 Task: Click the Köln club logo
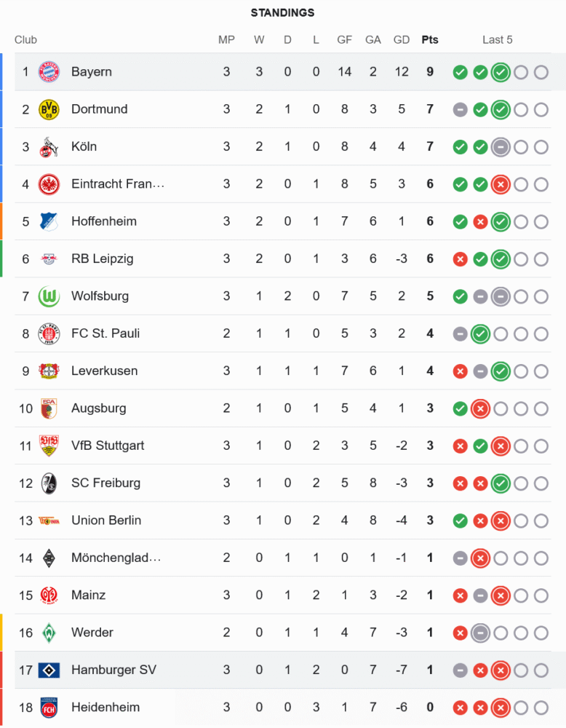coord(49,146)
